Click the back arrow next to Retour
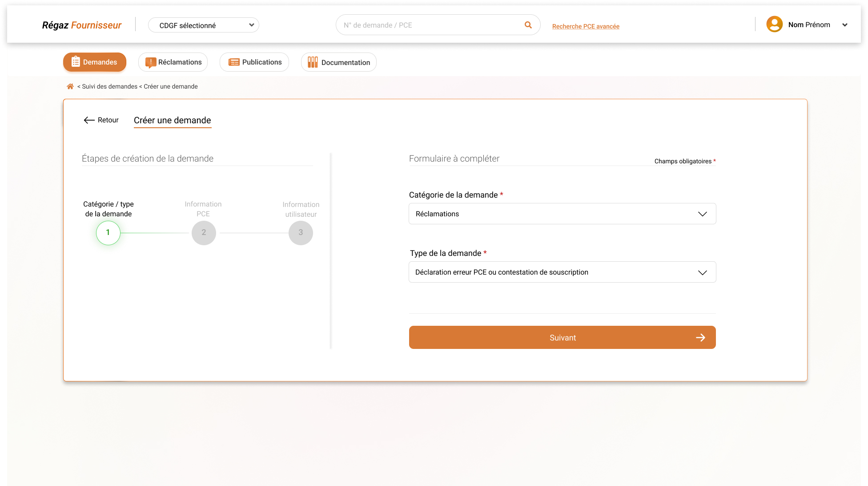 click(89, 120)
